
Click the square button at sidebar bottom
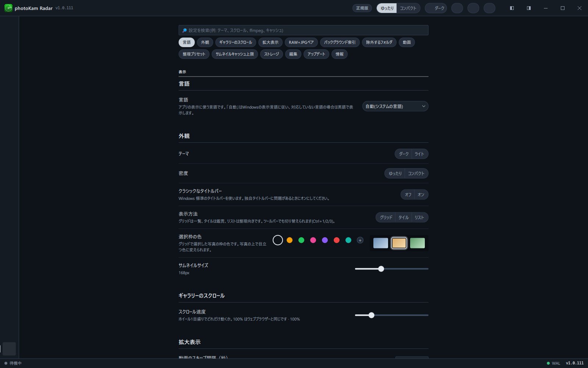point(9,348)
